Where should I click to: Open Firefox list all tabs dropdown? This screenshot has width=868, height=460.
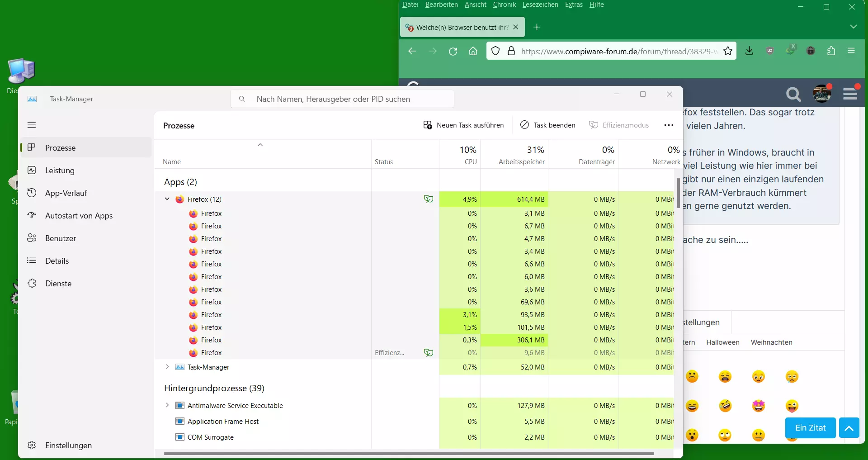[853, 27]
